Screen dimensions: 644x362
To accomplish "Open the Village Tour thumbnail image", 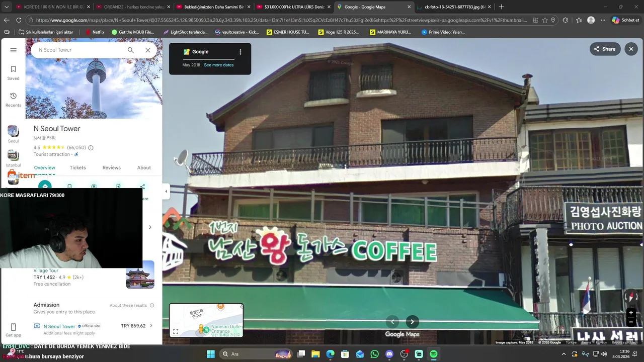I will pyautogui.click(x=140, y=275).
